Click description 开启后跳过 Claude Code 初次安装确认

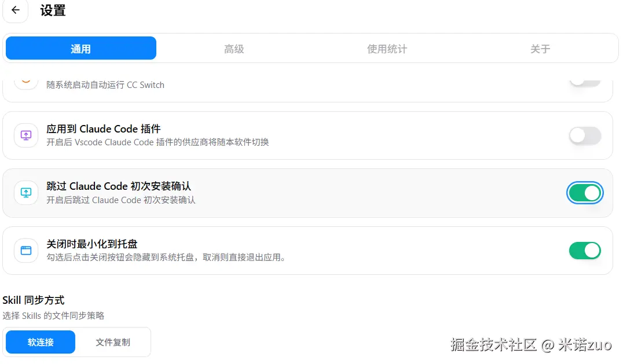(x=121, y=200)
